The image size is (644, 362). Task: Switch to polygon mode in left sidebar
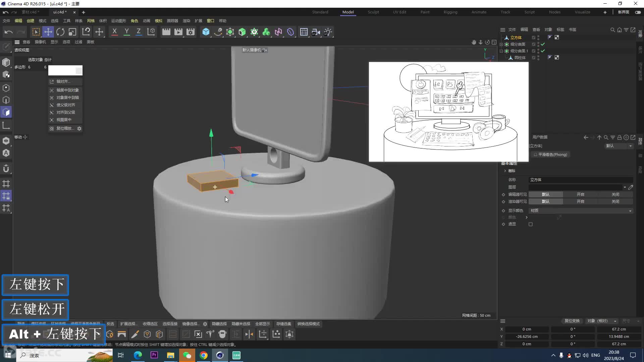(6, 112)
